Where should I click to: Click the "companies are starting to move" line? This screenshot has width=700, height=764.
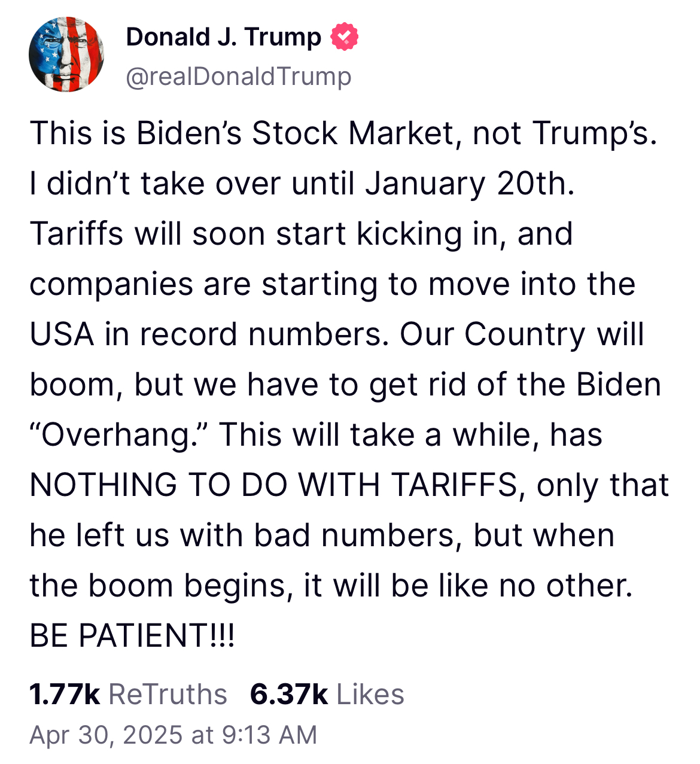(332, 284)
